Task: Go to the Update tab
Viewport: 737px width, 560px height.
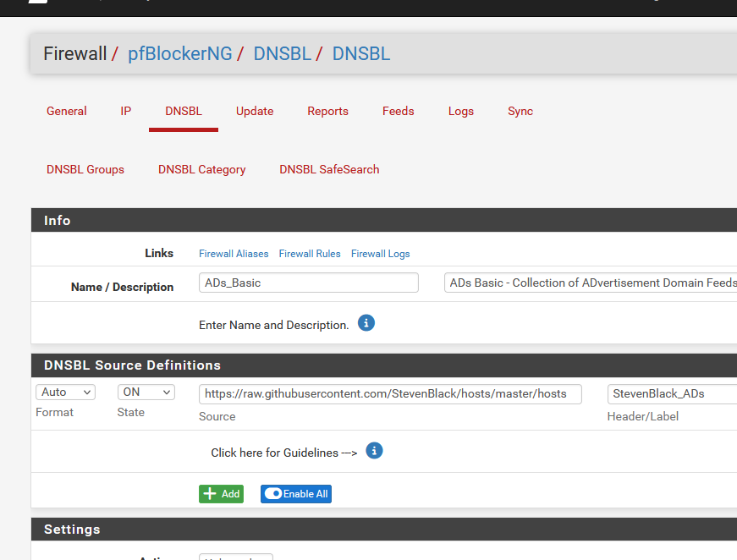Action: point(255,111)
